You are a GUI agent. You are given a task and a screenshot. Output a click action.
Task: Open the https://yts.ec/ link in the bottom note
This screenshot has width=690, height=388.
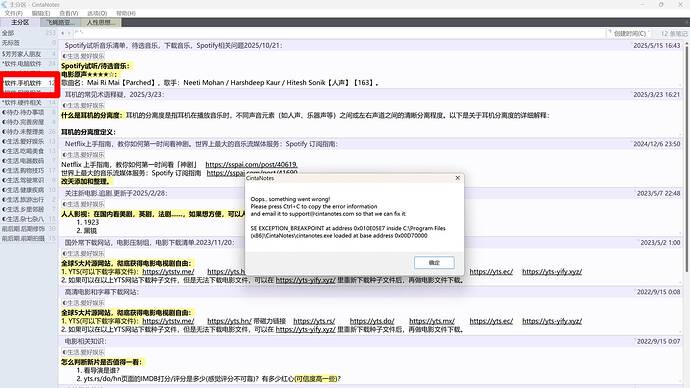coord(491,321)
